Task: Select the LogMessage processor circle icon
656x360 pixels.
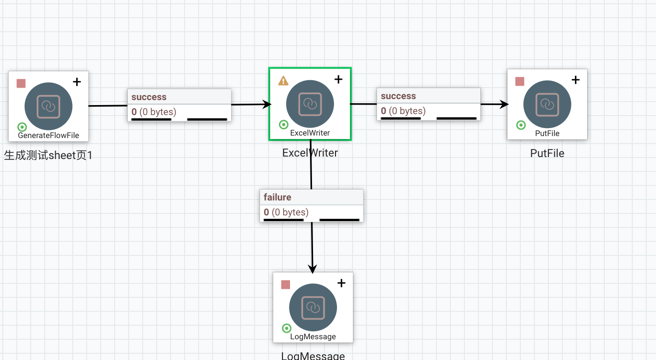Action: [x=313, y=308]
